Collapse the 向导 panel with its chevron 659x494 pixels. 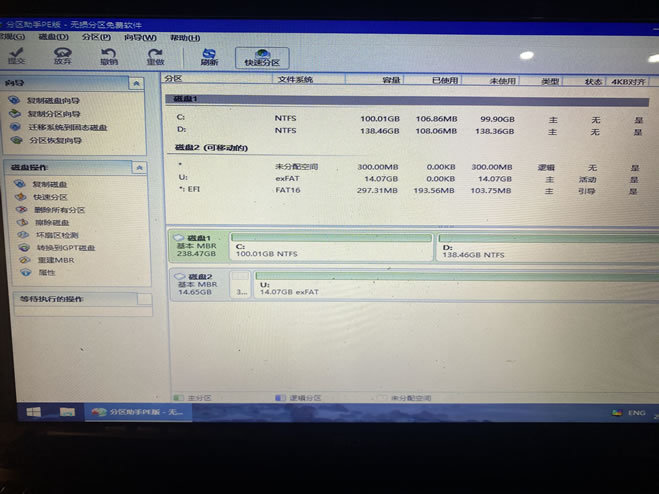pyautogui.click(x=136, y=84)
